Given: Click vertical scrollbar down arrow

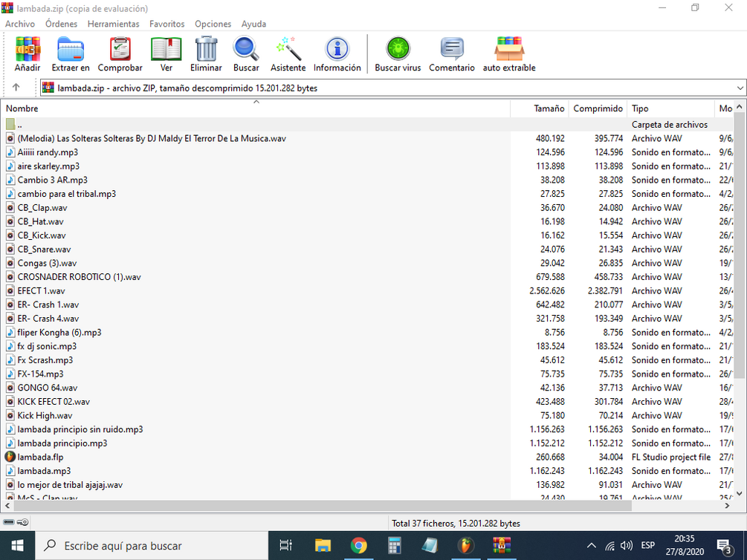Looking at the screenshot, I should pos(740,494).
